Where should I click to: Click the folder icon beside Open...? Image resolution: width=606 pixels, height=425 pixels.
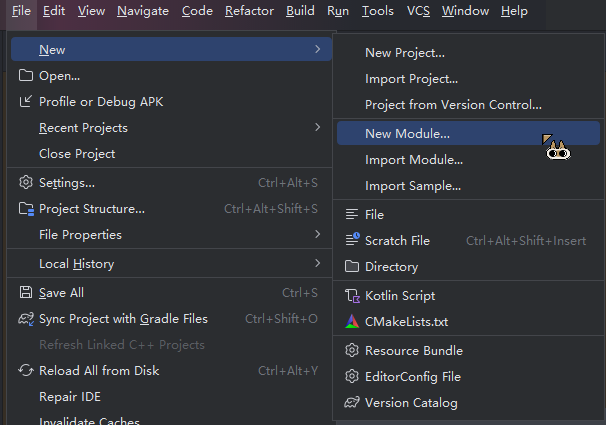point(26,76)
